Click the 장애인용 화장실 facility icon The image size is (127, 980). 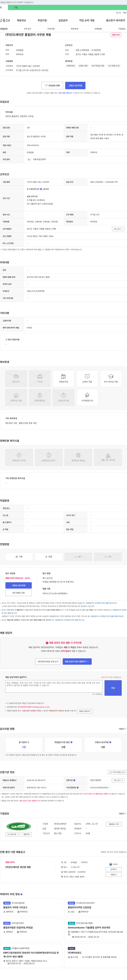(78, 457)
